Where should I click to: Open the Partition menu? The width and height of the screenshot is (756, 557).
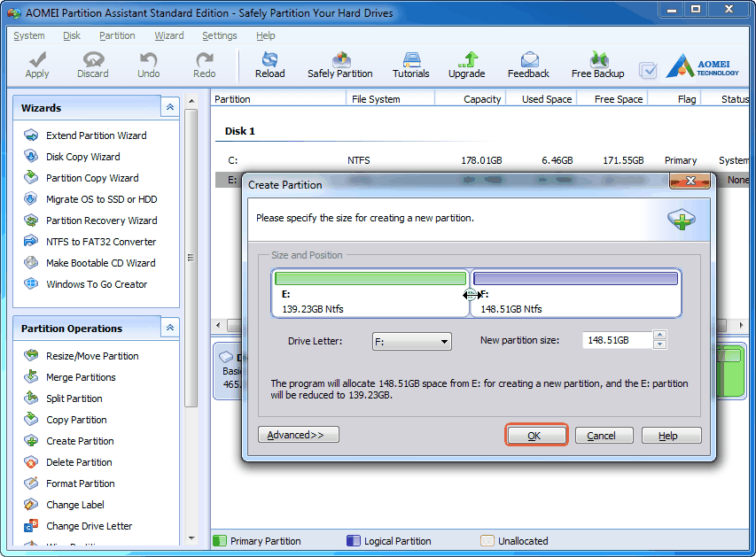click(x=117, y=35)
